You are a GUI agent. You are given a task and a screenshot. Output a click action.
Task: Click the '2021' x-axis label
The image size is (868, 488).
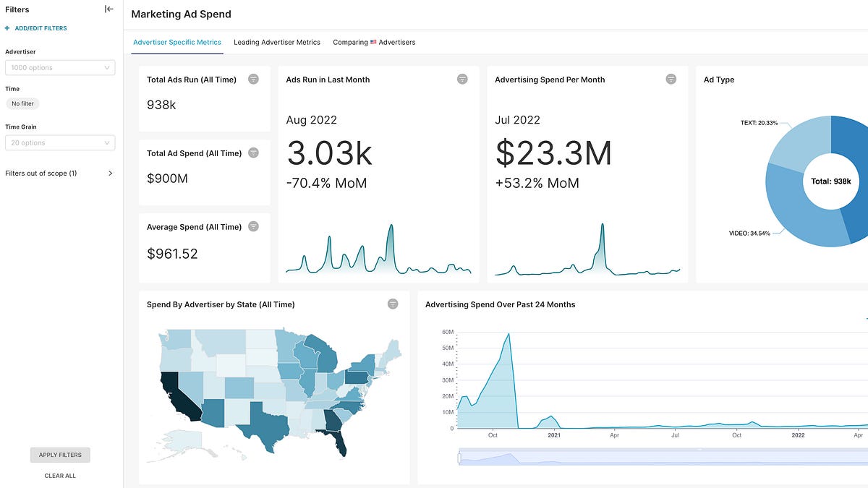pyautogui.click(x=554, y=435)
